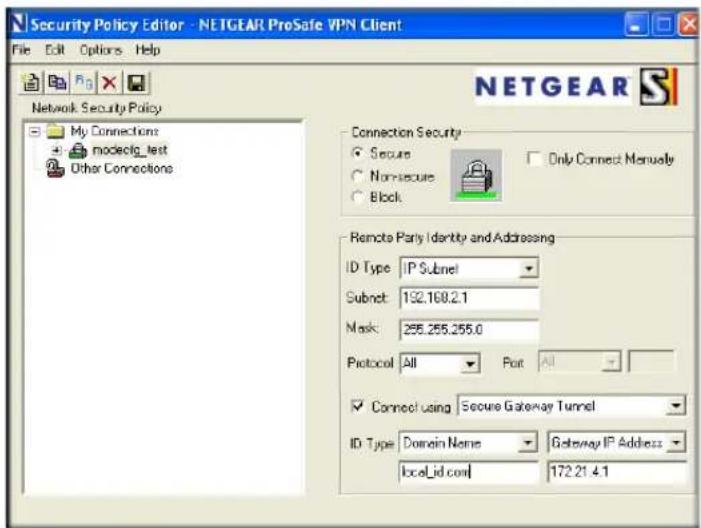Open the Port dropdown

click(611, 362)
